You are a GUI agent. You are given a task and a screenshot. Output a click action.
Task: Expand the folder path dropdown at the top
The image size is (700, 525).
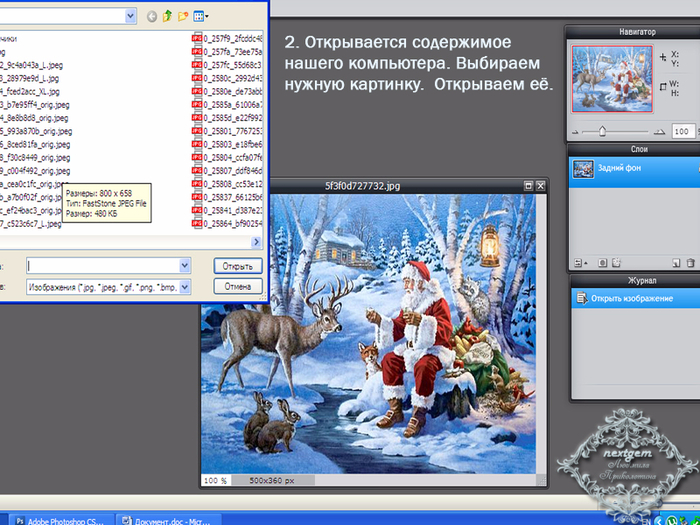[130, 17]
